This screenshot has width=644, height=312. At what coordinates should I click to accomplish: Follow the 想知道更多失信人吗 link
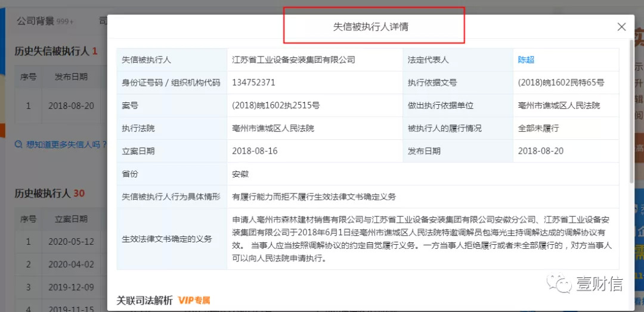(x=64, y=144)
